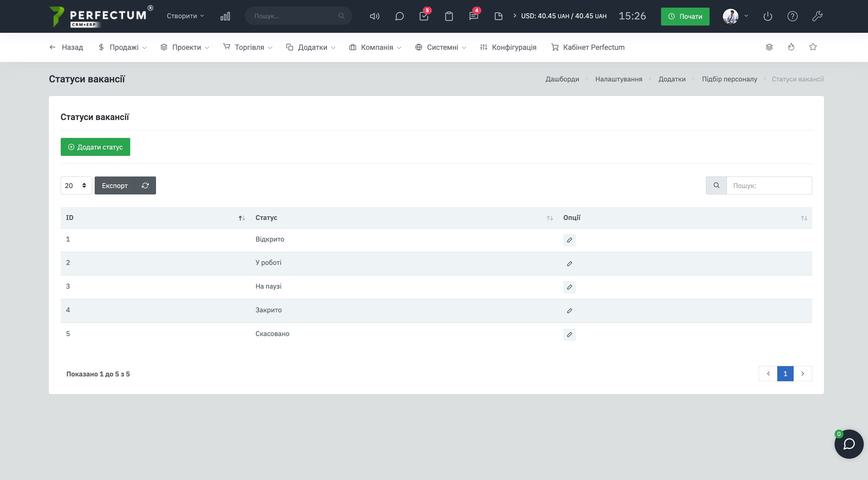The image size is (868, 480).
Task: Open the Створити dropdown
Action: [185, 16]
